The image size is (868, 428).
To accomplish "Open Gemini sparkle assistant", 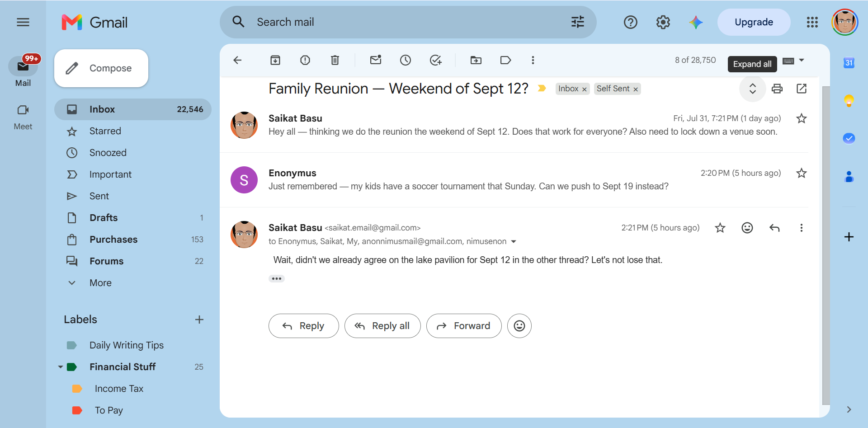I will tap(696, 22).
